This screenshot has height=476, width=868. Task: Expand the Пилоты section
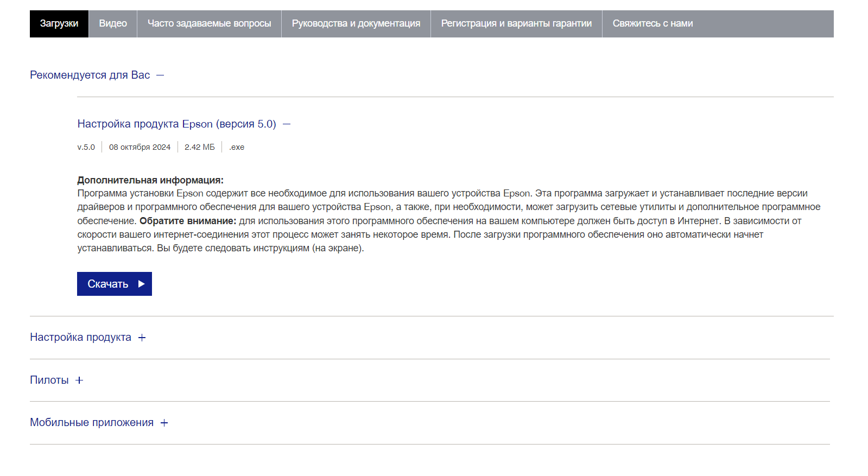[56, 380]
